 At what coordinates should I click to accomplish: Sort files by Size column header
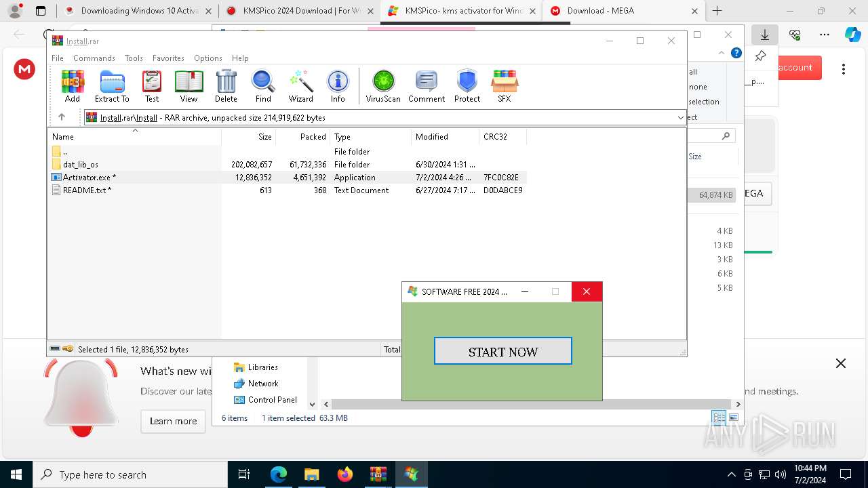click(249, 137)
